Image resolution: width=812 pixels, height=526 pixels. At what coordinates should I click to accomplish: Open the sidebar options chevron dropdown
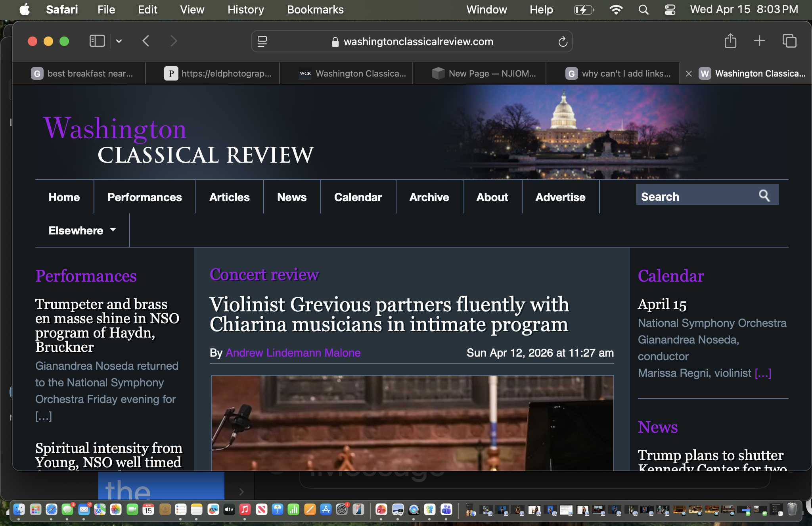(x=119, y=41)
